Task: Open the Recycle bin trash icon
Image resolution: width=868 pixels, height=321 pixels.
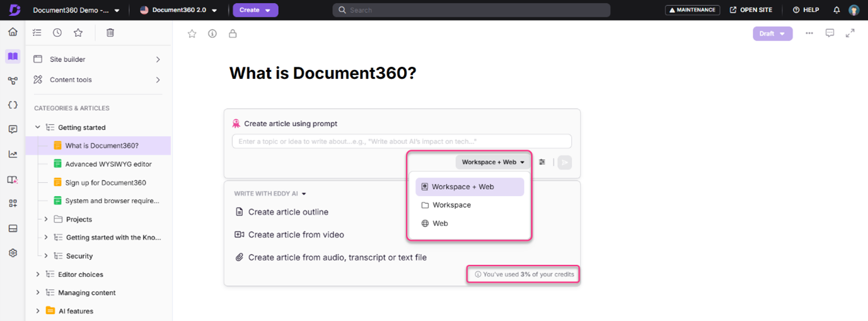Action: pyautogui.click(x=110, y=33)
